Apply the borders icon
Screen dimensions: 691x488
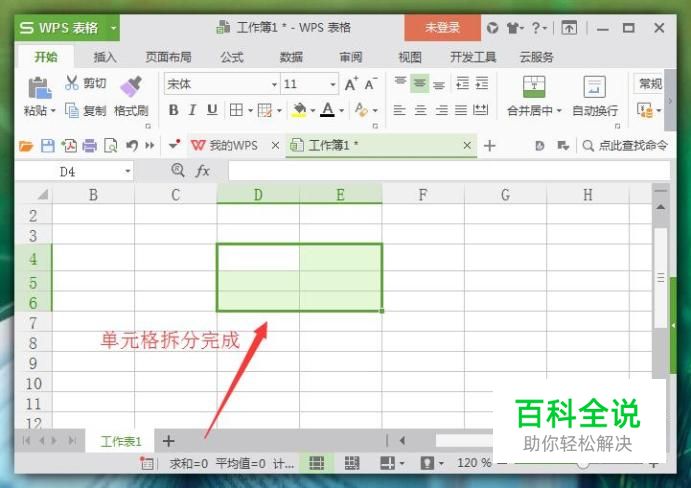(236, 110)
